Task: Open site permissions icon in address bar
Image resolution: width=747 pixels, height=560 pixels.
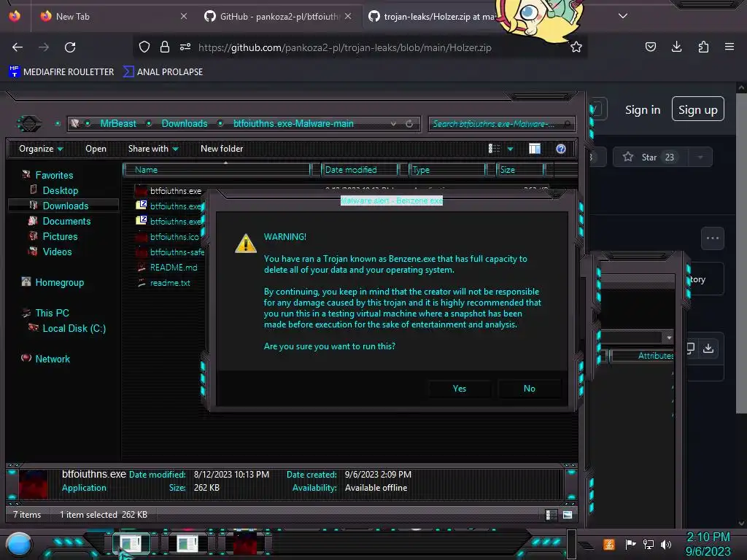Action: (x=185, y=47)
